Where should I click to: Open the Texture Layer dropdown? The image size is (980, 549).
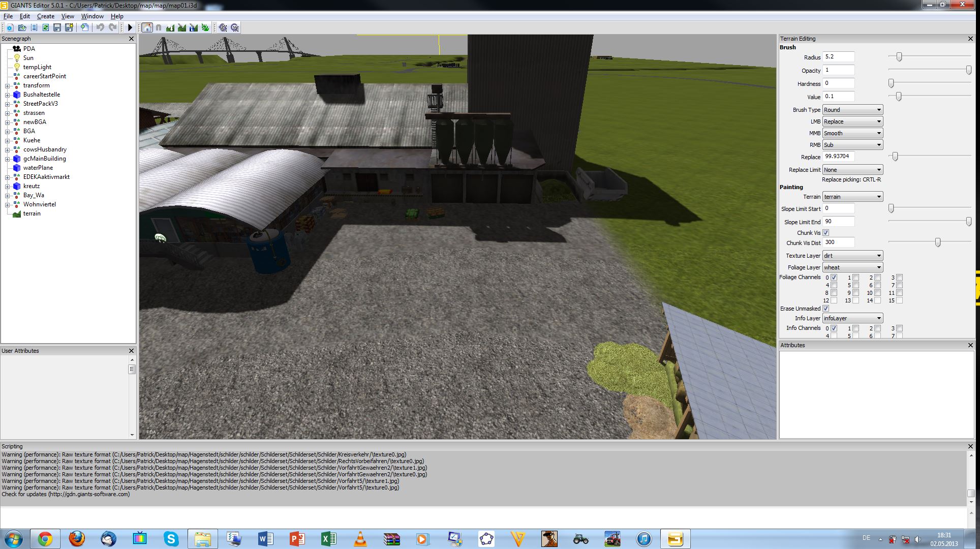pyautogui.click(x=852, y=256)
